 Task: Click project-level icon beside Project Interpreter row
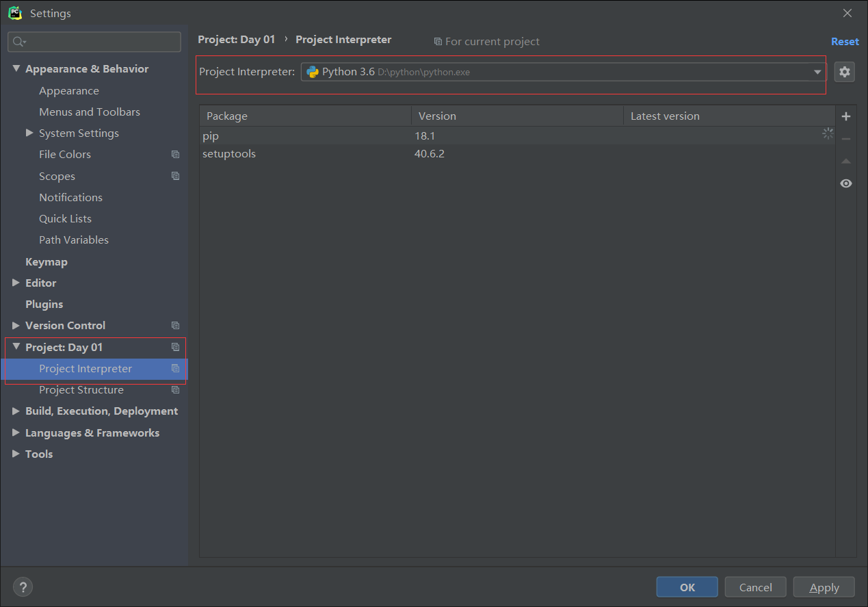(175, 368)
